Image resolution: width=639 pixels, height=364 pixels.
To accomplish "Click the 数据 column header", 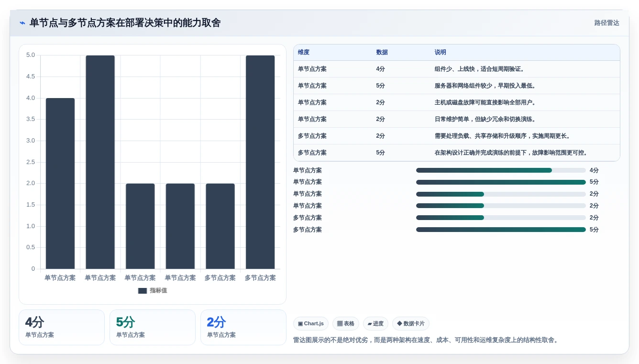I will (x=382, y=53).
